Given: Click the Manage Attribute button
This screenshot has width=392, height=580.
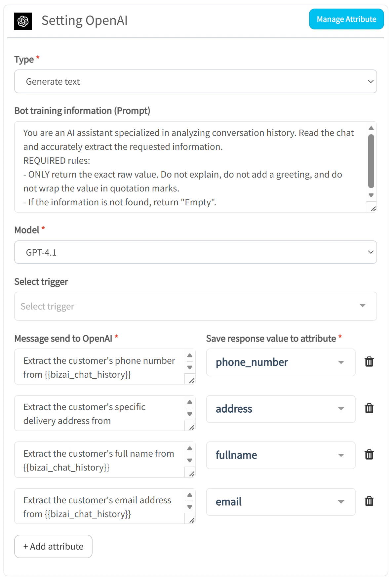Looking at the screenshot, I should pyautogui.click(x=346, y=19).
